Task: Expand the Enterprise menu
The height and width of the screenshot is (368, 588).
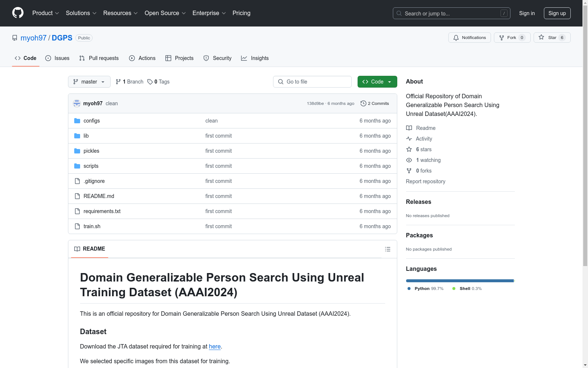Action: pos(209,13)
